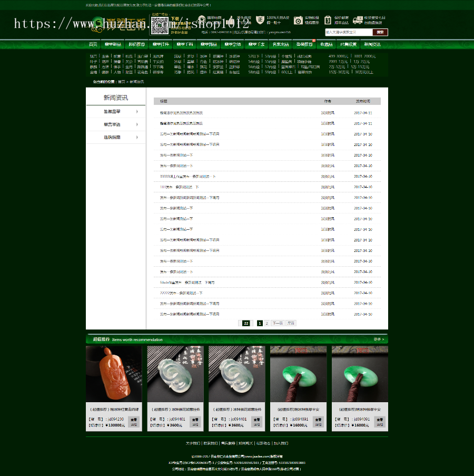Open 翡翠新品 navigation tab
Image resolution: width=474 pixels, height=476 pixels.
pos(113,44)
